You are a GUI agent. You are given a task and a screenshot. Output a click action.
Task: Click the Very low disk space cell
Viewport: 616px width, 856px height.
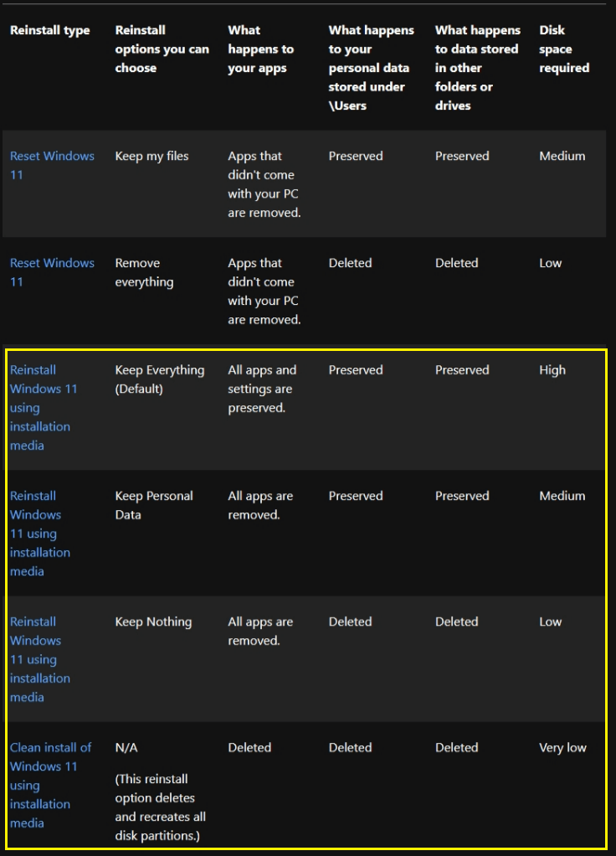(562, 748)
